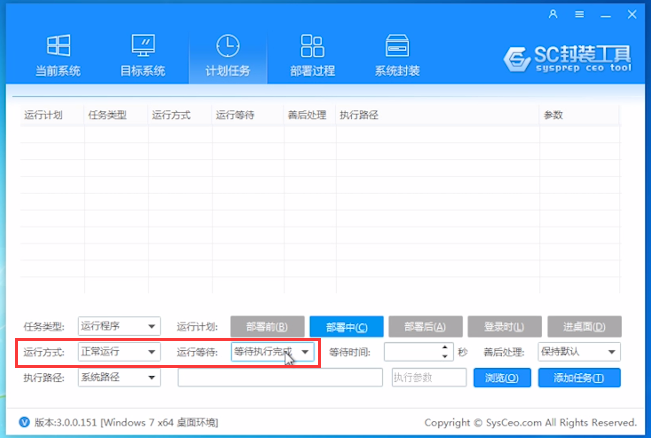This screenshot has width=651, height=438.
Task: Click the 参数 column header
Action: pyautogui.click(x=580, y=115)
